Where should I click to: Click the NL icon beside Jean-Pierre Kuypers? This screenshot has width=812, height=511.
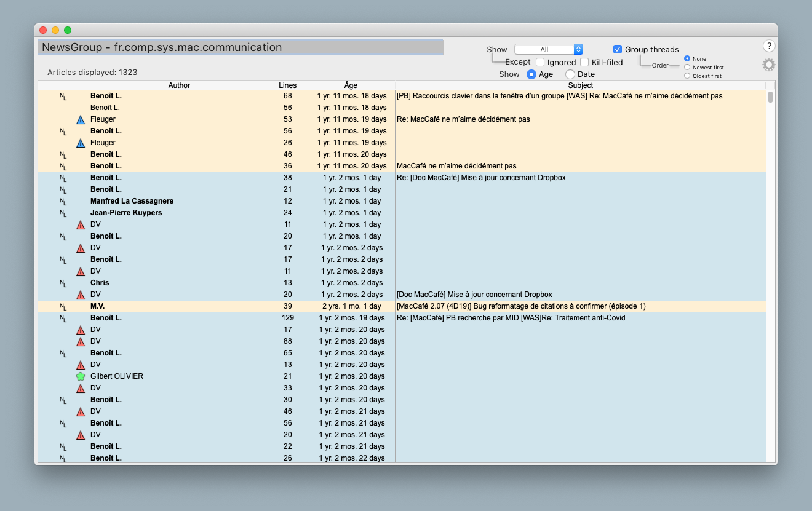click(x=63, y=213)
